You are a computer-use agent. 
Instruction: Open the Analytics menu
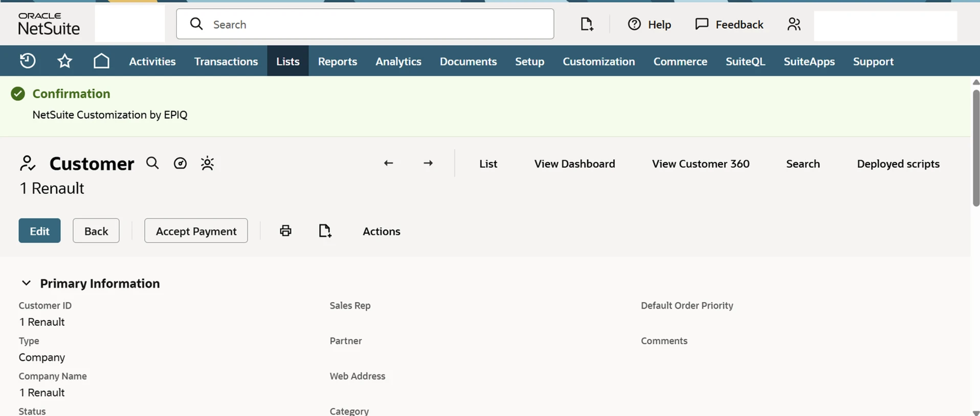tap(398, 61)
